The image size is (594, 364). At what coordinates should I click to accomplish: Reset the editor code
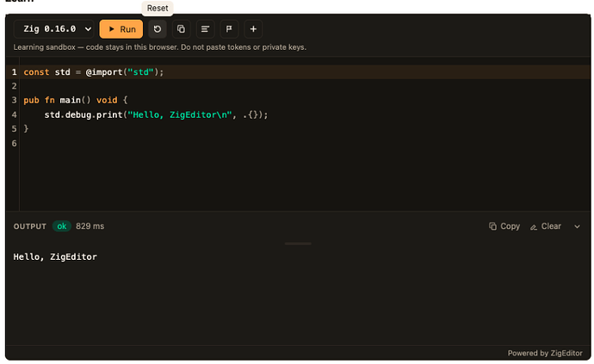click(x=158, y=29)
